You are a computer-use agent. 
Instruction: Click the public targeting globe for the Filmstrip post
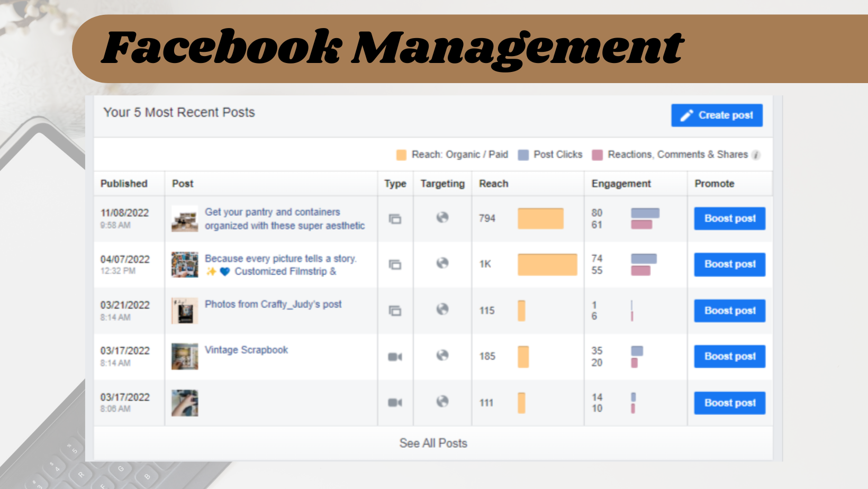click(442, 263)
